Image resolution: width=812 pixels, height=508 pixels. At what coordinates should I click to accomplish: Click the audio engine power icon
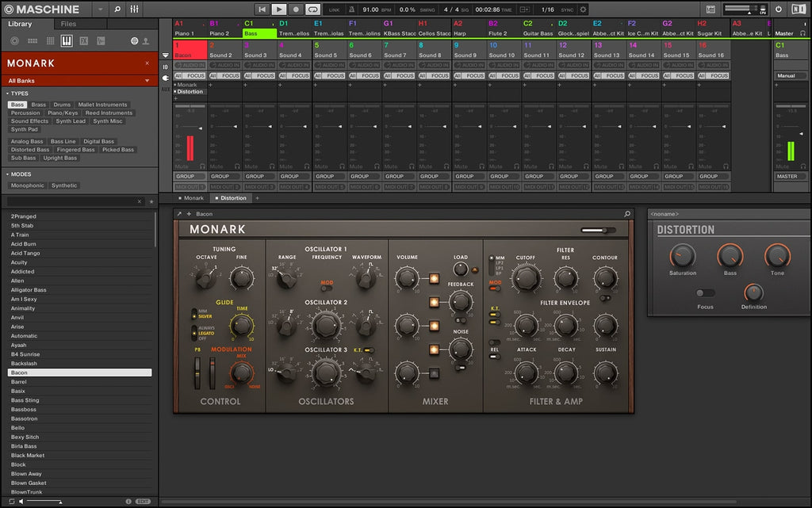pos(778,10)
